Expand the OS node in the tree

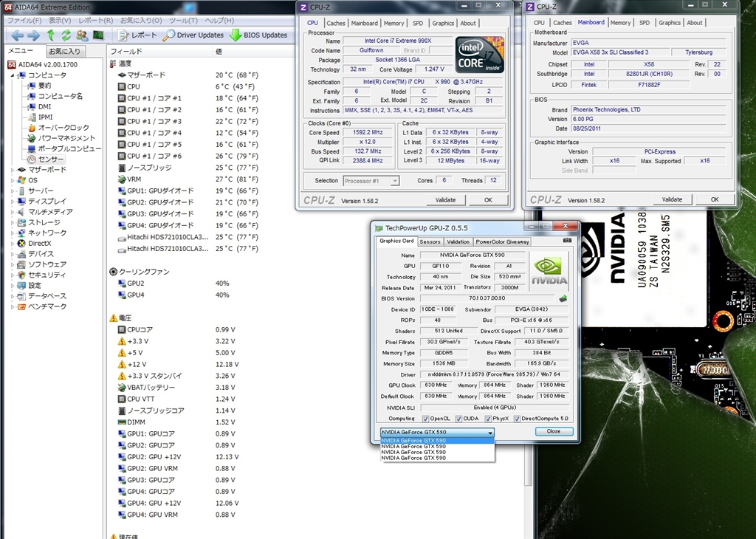coord(13,180)
